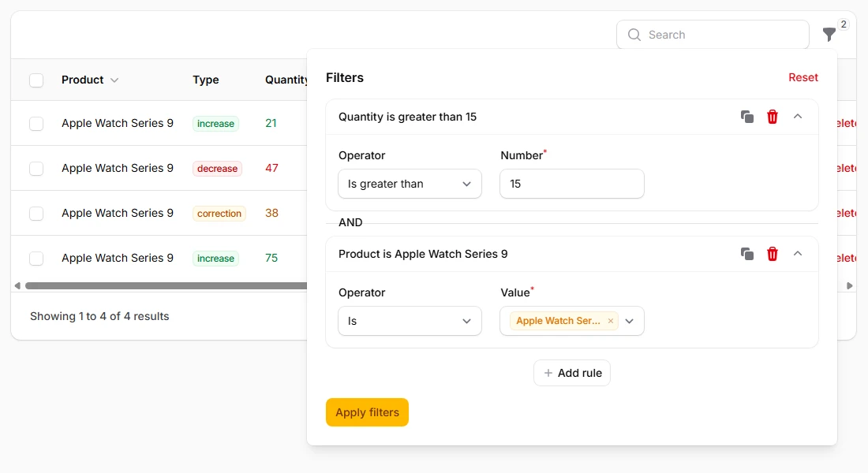Viewport: 868px width, 473px height.
Task: Toggle the select-all checkbox in header
Action: [x=36, y=80]
